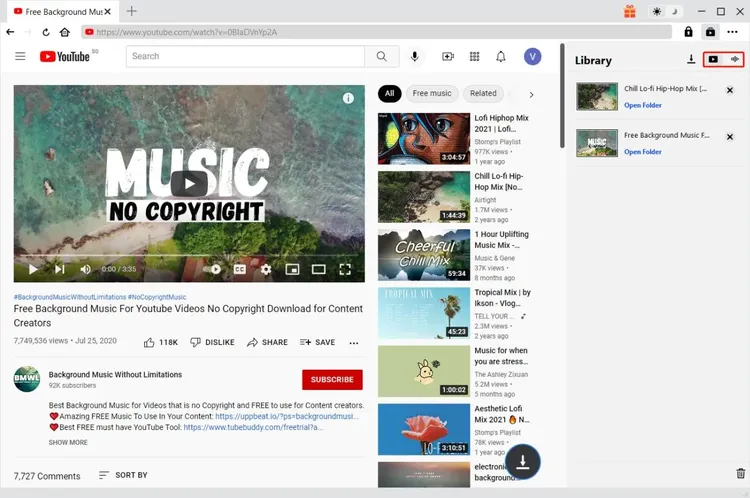Click the Library downloads arrow icon
Screen dimensions: 750x498
pyautogui.click(x=691, y=60)
